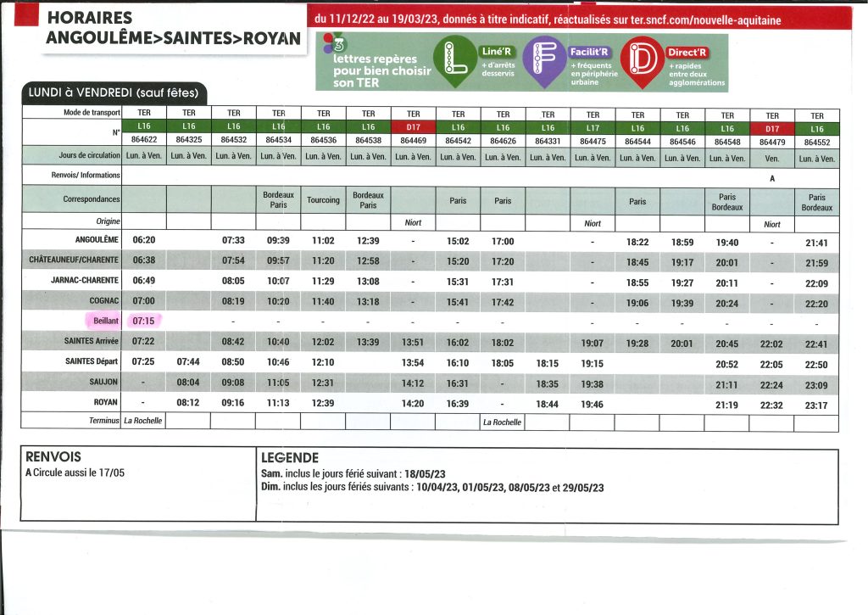Click the SAINTES Arrivée row label

click(x=92, y=341)
